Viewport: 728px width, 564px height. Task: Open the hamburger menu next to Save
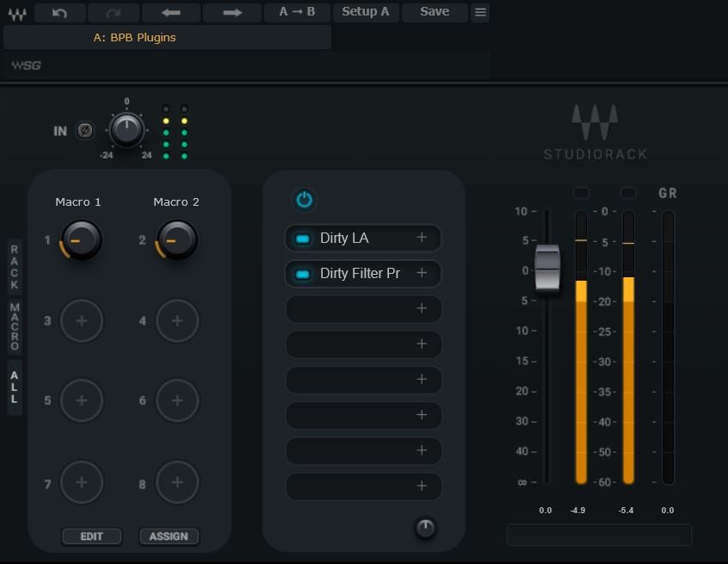pos(481,12)
